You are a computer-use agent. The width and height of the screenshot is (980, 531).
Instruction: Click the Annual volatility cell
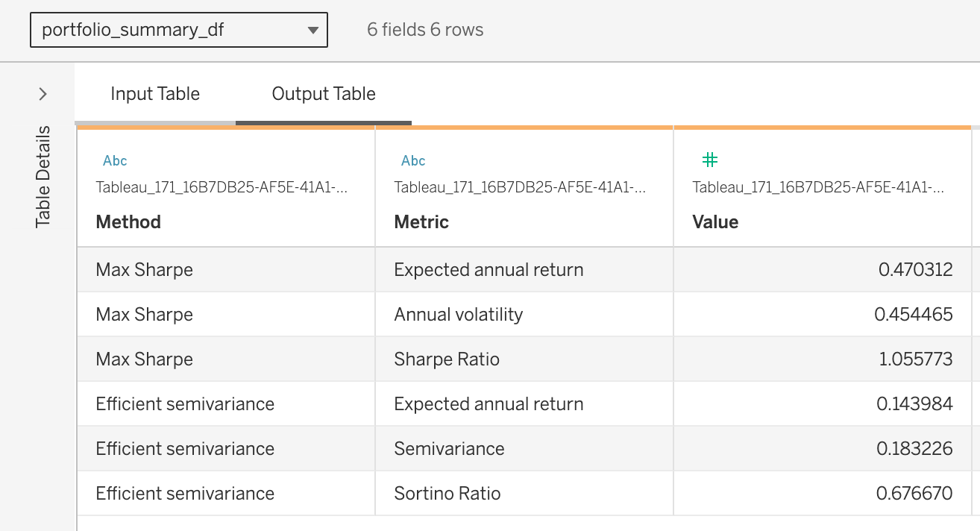click(458, 315)
